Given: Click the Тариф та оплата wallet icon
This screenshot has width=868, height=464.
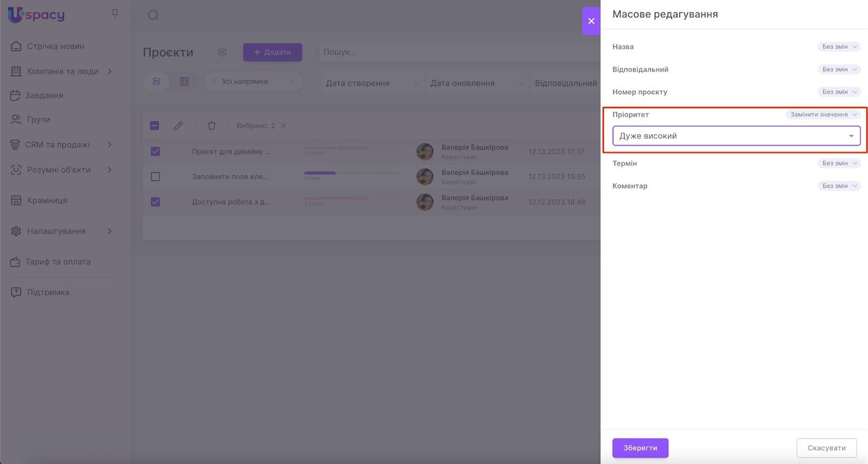Looking at the screenshot, I should point(15,262).
